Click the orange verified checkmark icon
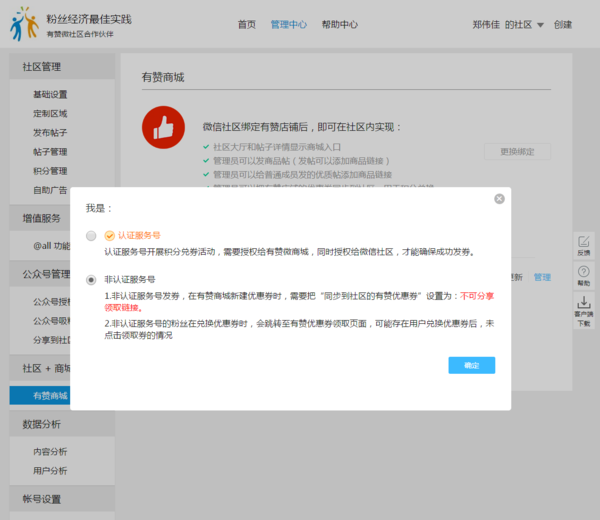 tap(109, 236)
